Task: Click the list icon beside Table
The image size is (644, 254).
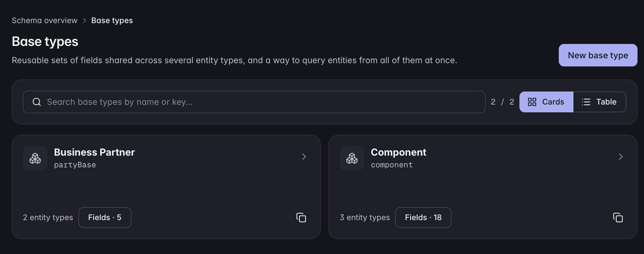Action: click(x=586, y=102)
